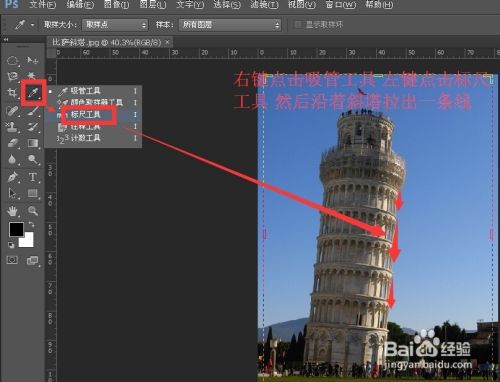Open the 编辑 menu

point(80,5)
